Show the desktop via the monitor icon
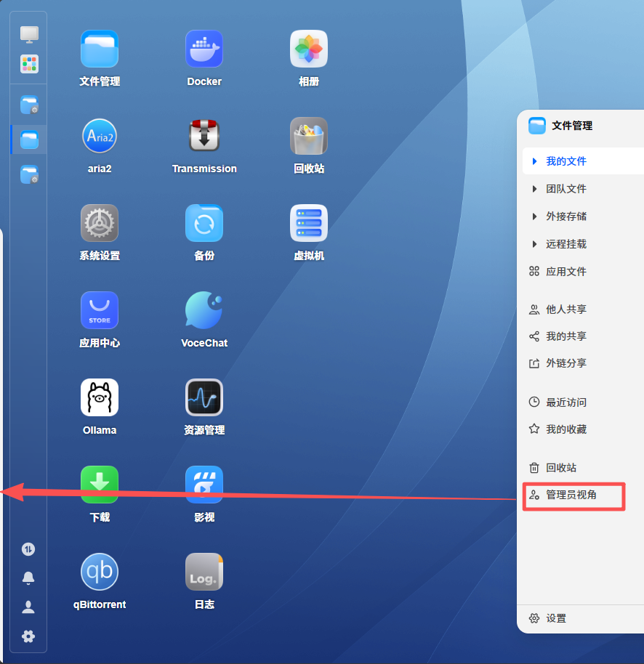Viewport: 644px width, 664px height. pos(29,35)
